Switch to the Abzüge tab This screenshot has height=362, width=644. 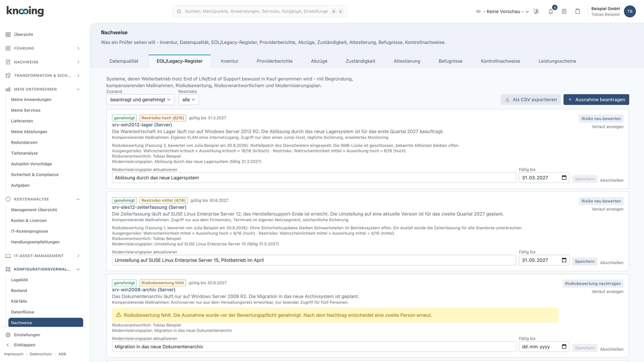[319, 61]
